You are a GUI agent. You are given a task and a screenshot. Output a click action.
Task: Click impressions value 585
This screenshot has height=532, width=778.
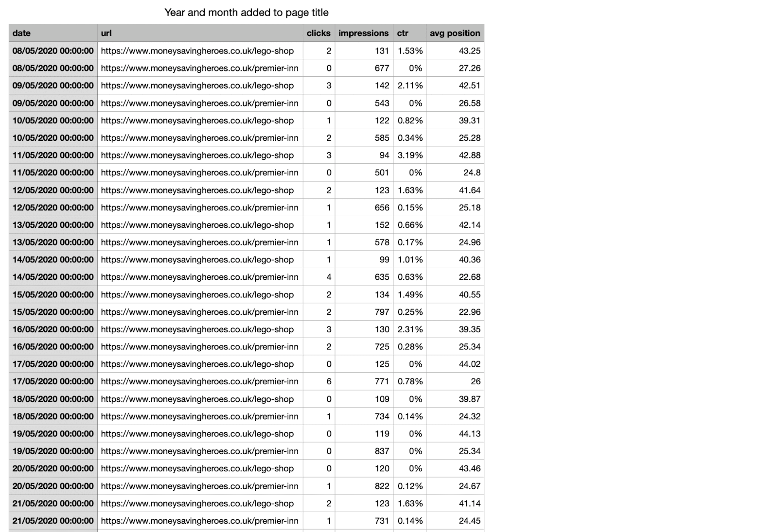(382, 138)
